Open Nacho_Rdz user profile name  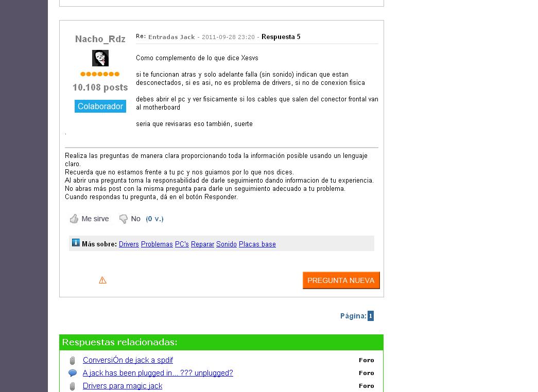pos(100,39)
